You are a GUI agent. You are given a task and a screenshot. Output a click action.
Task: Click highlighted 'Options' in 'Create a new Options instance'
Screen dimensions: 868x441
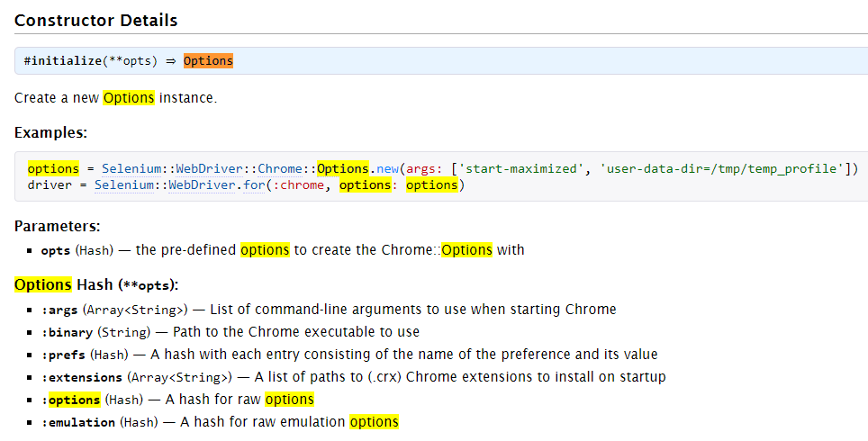click(129, 98)
